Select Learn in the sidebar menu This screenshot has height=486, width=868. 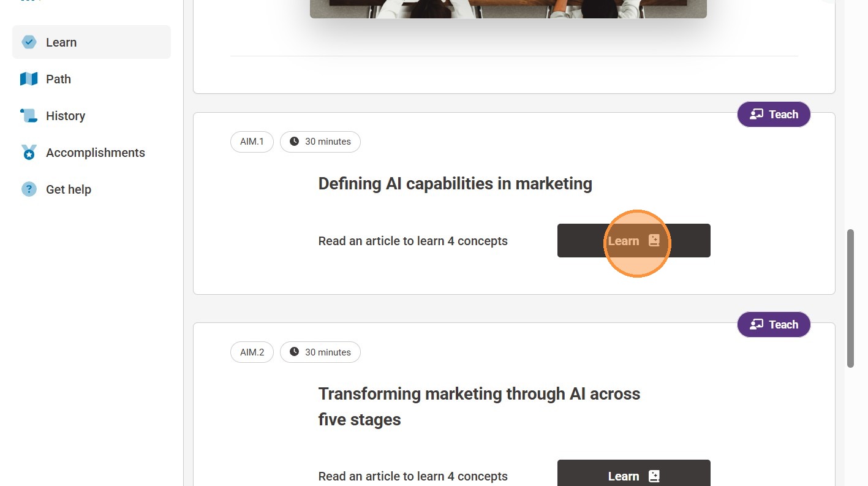(x=61, y=42)
